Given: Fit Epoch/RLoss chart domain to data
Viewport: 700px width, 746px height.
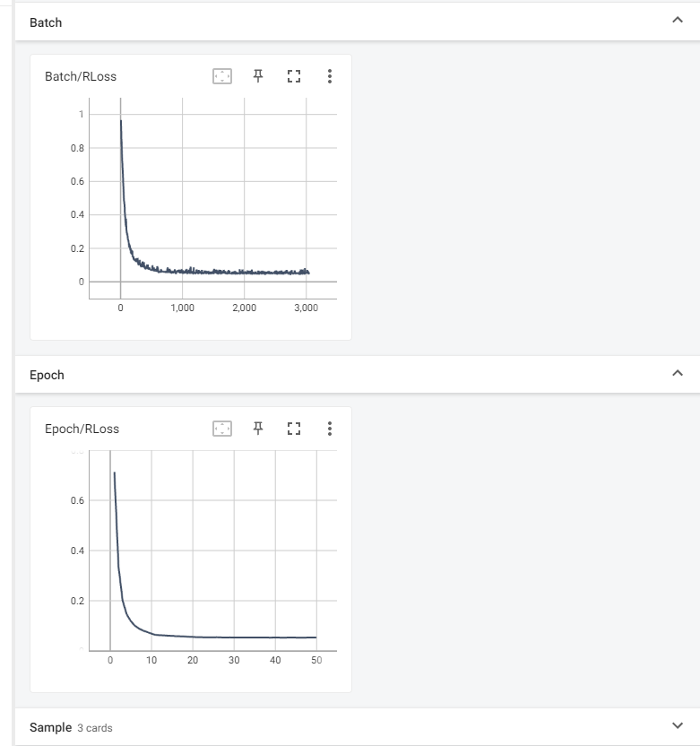Looking at the screenshot, I should (222, 429).
